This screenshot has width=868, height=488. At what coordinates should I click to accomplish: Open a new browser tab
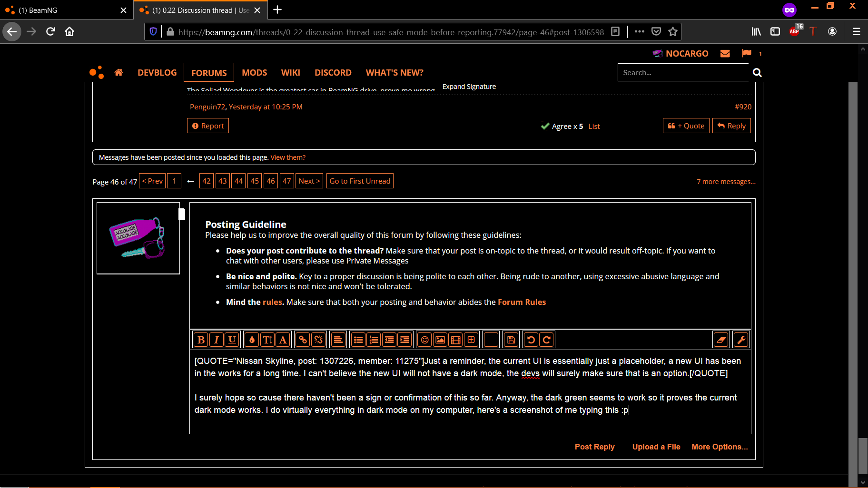pyautogui.click(x=278, y=10)
